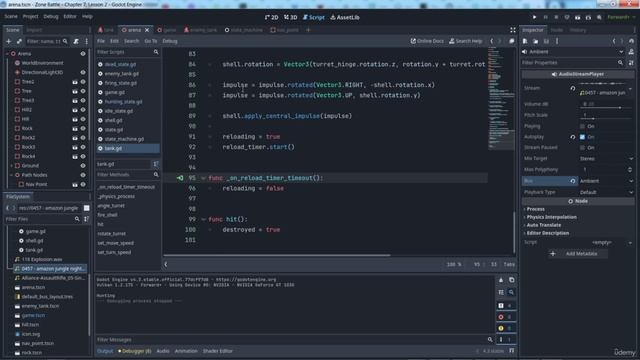Toggle visibility of Rock3 node
This screenshot has width=640, height=360.
[83, 147]
